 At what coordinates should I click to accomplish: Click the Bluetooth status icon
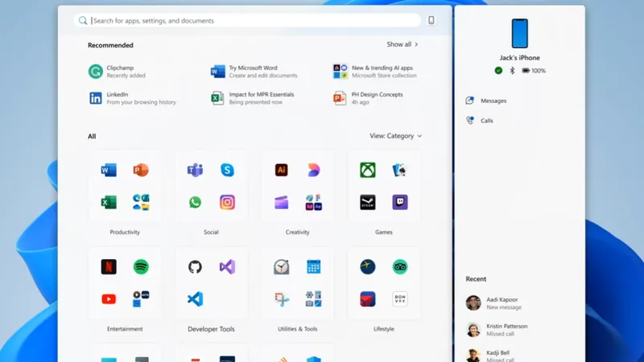tap(512, 71)
